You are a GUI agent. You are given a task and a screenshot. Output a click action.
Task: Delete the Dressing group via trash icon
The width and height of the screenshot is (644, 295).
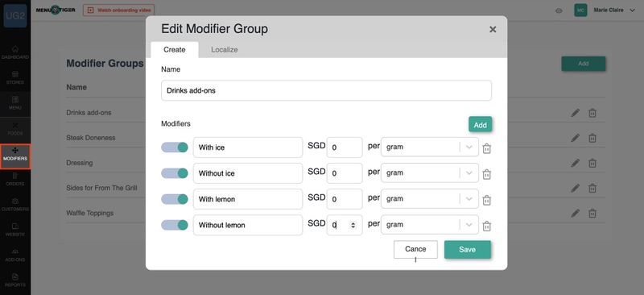tap(592, 163)
